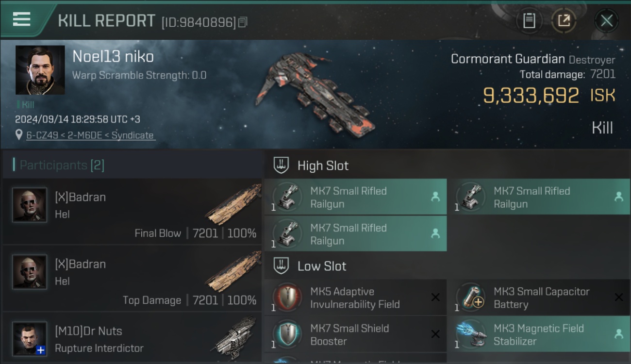
Task: Open Badran's Top Damage participant portrait
Action: pyautogui.click(x=30, y=272)
